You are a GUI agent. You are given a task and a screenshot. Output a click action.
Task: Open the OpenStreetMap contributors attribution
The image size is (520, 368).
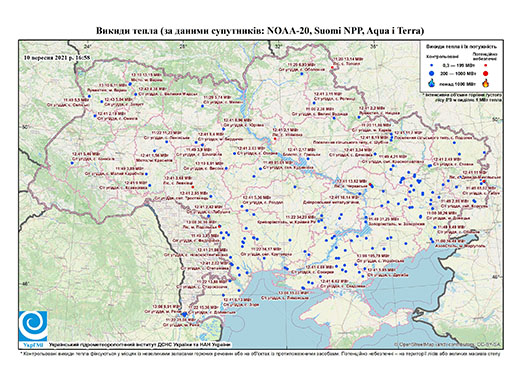tap(447, 344)
